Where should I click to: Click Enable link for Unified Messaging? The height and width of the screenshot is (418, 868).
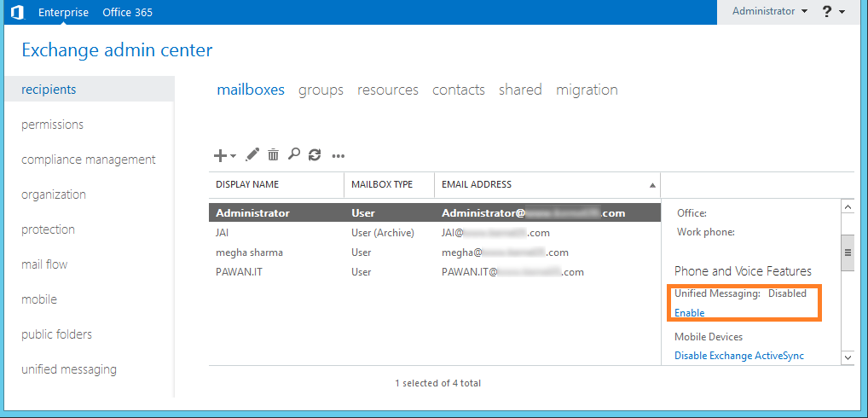point(689,313)
